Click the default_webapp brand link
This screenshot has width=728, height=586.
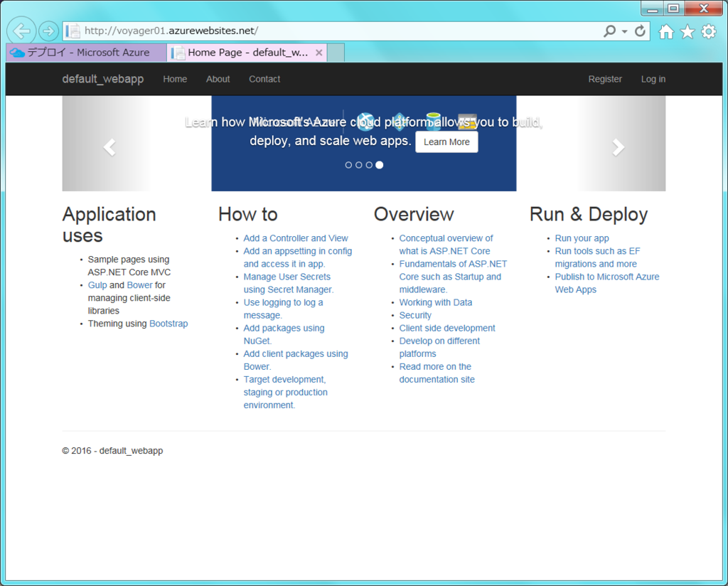(x=103, y=79)
